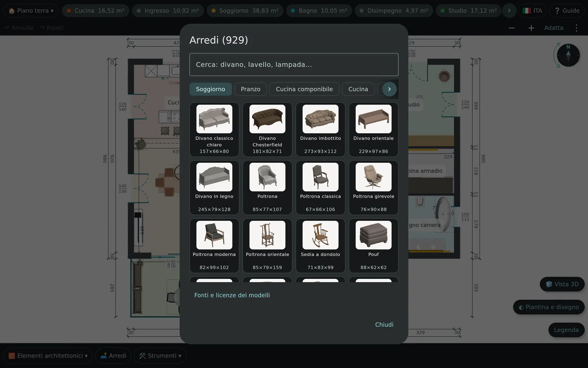The height and width of the screenshot is (368, 588).
Task: Open the Strumenti tools dropdown
Action: point(160,356)
